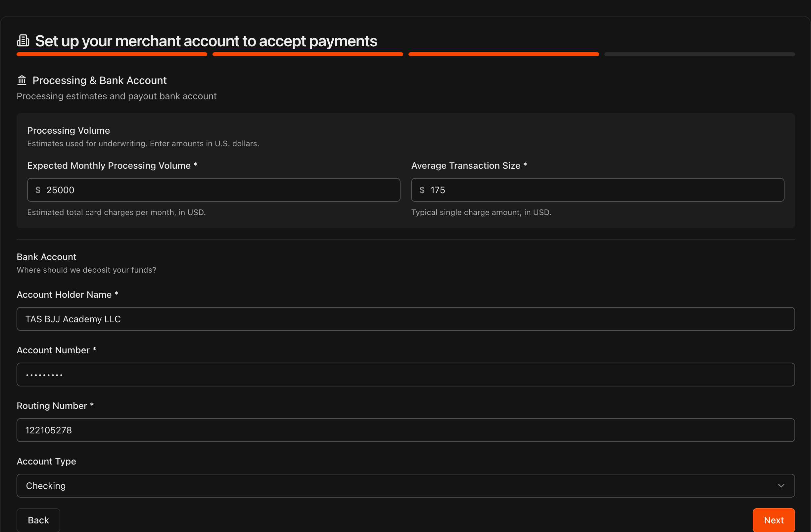Click the Routing Number field with 122105278
Image resolution: width=811 pixels, height=532 pixels.
point(405,430)
